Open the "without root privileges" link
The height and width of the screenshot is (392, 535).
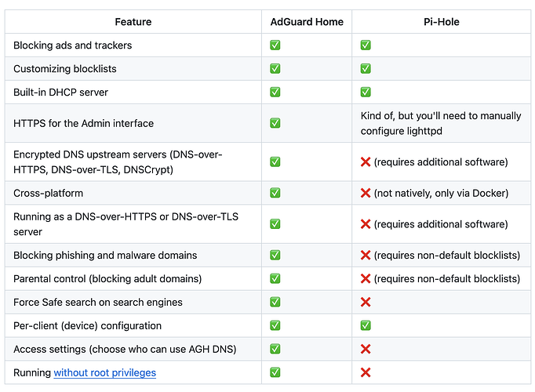pyautogui.click(x=104, y=372)
